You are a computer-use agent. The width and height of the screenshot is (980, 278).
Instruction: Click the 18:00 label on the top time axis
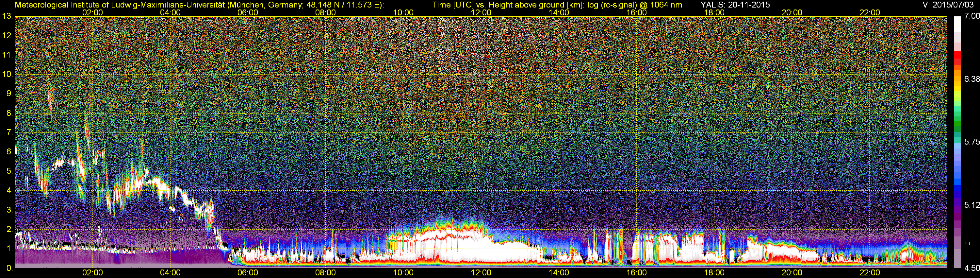click(x=714, y=12)
